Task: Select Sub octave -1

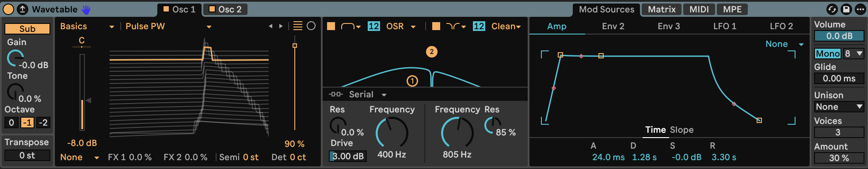Action: coord(27,123)
